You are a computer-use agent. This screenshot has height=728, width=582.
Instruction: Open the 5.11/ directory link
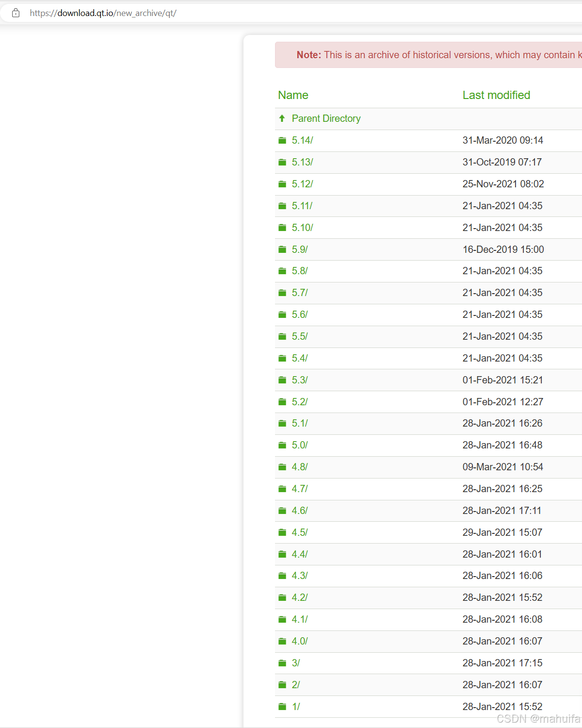[302, 206]
